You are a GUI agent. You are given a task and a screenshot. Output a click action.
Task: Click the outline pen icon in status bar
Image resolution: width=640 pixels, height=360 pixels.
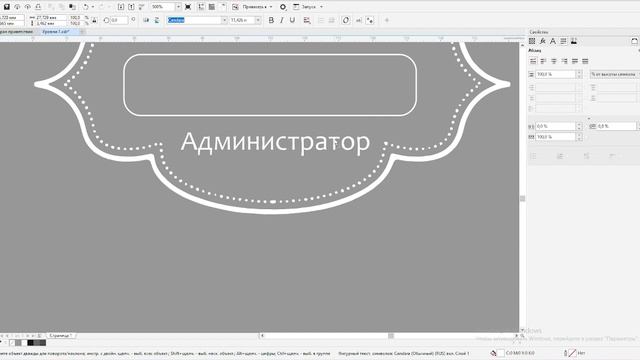(x=566, y=353)
